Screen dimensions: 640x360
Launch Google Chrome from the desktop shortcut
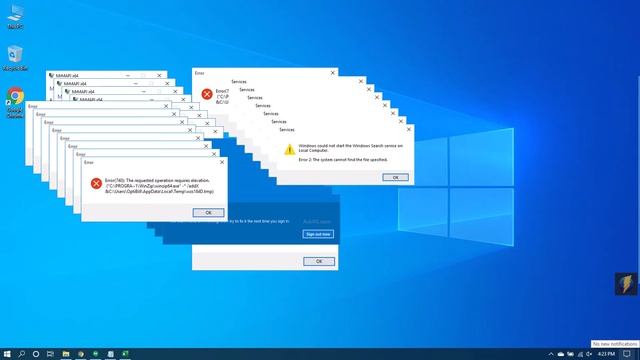(x=15, y=102)
